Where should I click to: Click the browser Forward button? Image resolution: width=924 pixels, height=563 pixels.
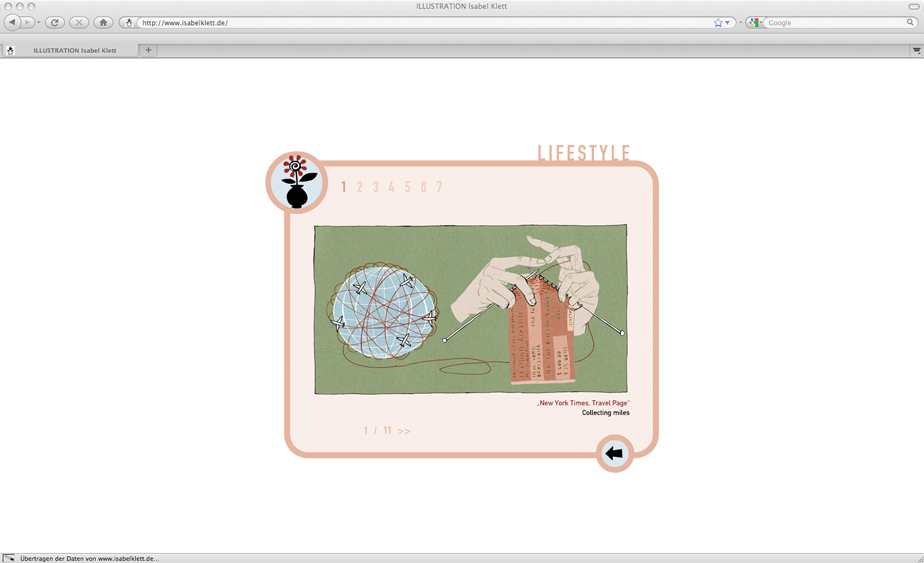(28, 22)
